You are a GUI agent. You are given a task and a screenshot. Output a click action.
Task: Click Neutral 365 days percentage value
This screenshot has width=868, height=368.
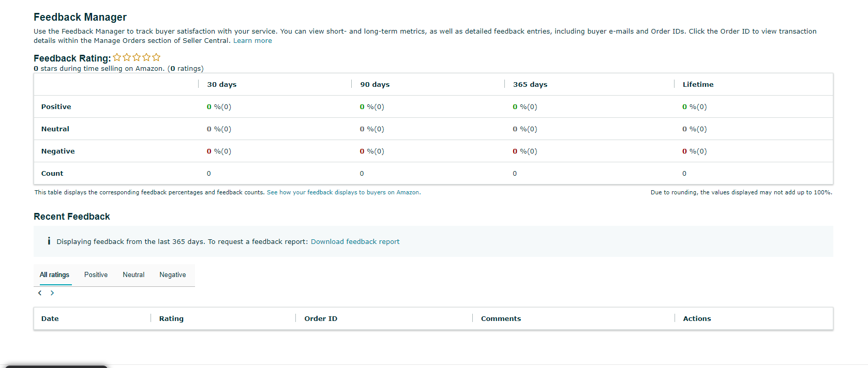(x=525, y=129)
